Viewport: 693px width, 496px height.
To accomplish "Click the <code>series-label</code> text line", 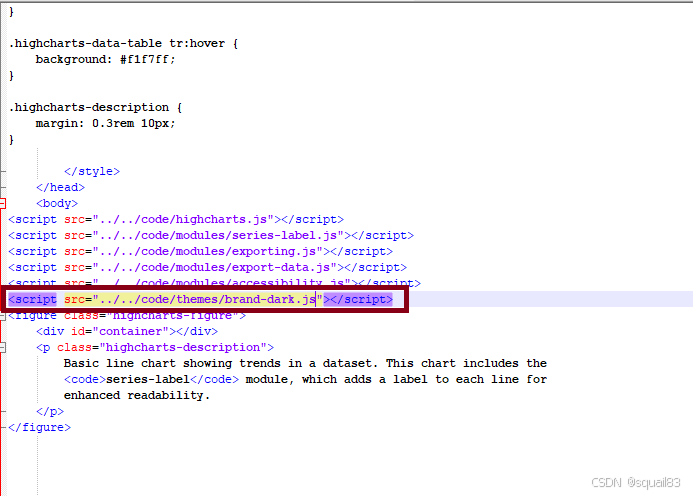I will (305, 379).
